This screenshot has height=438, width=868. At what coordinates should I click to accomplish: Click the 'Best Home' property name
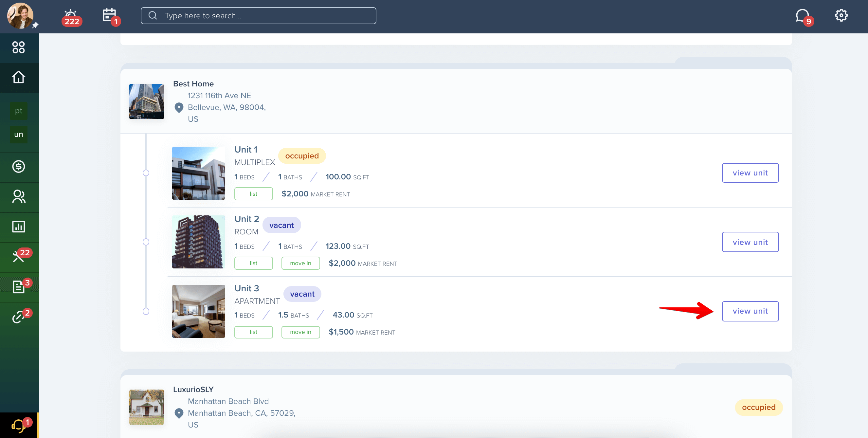click(x=193, y=83)
